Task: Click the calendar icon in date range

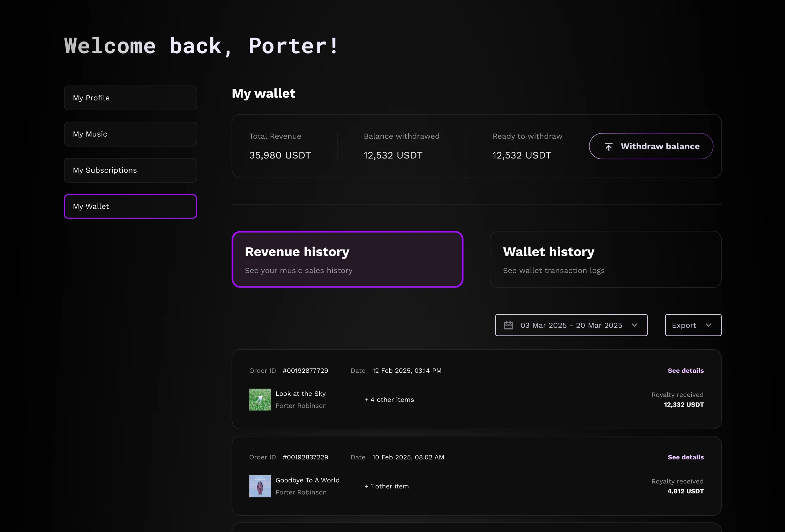Action: pyautogui.click(x=508, y=325)
